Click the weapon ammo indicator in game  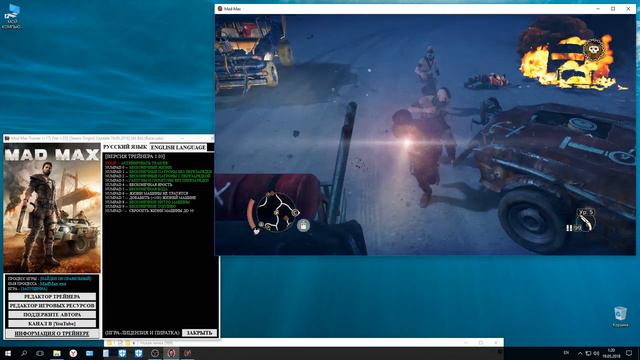pos(581,221)
